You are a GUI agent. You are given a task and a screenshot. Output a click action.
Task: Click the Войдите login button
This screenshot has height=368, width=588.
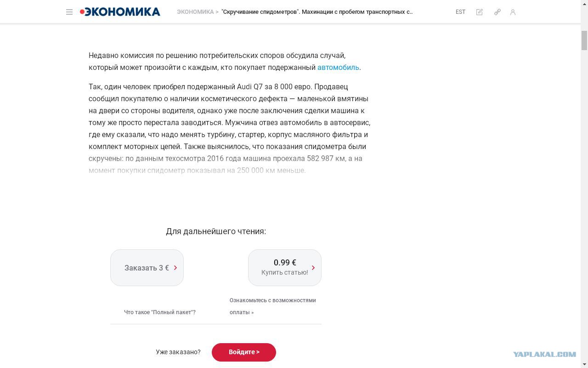(244, 352)
